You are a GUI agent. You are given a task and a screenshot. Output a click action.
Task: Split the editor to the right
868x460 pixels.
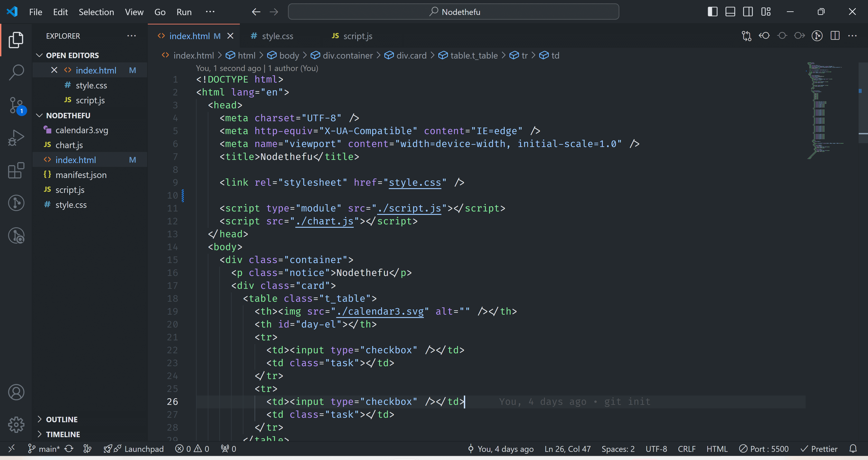click(835, 36)
